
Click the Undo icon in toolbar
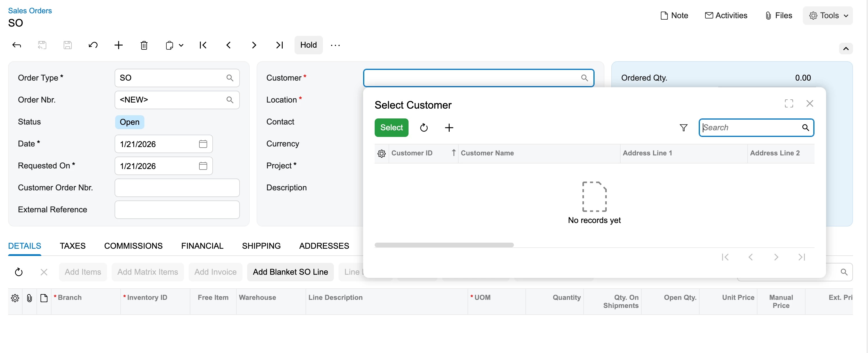pos(93,45)
